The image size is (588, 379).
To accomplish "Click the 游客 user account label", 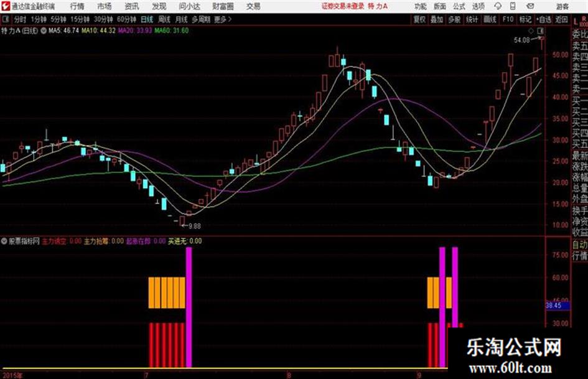I will pos(562,6).
